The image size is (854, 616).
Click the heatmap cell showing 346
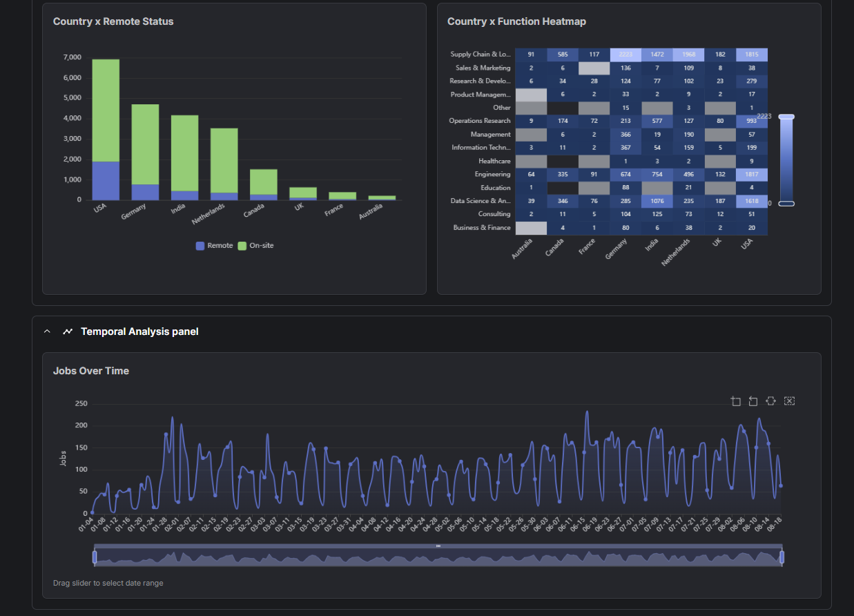point(563,201)
